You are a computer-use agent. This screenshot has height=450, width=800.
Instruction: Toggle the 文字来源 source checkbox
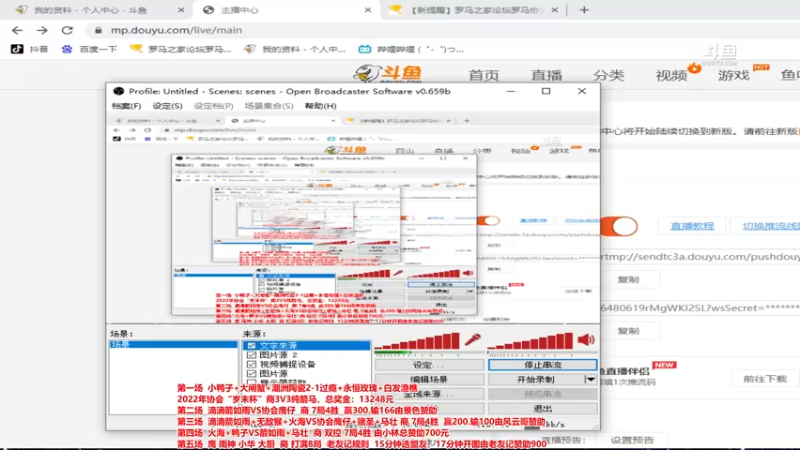(x=251, y=345)
